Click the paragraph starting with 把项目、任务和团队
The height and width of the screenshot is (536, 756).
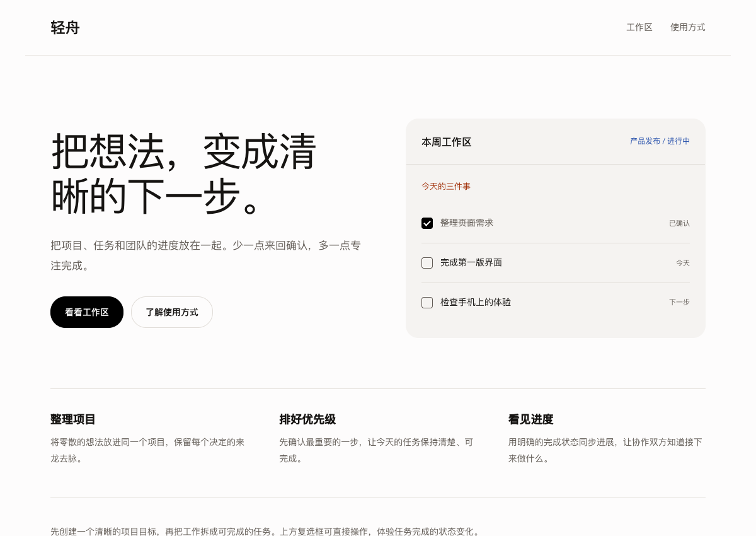point(206,255)
